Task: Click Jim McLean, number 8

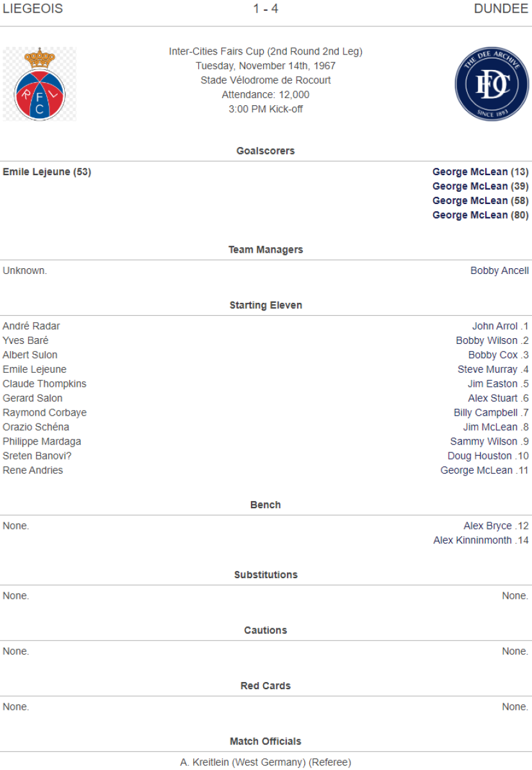Action: pyautogui.click(x=490, y=427)
